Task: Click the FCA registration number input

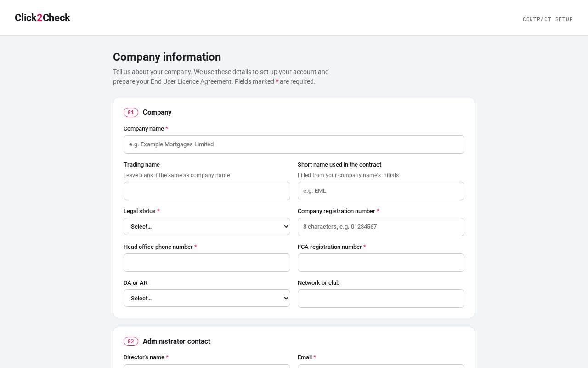Action: point(381,263)
